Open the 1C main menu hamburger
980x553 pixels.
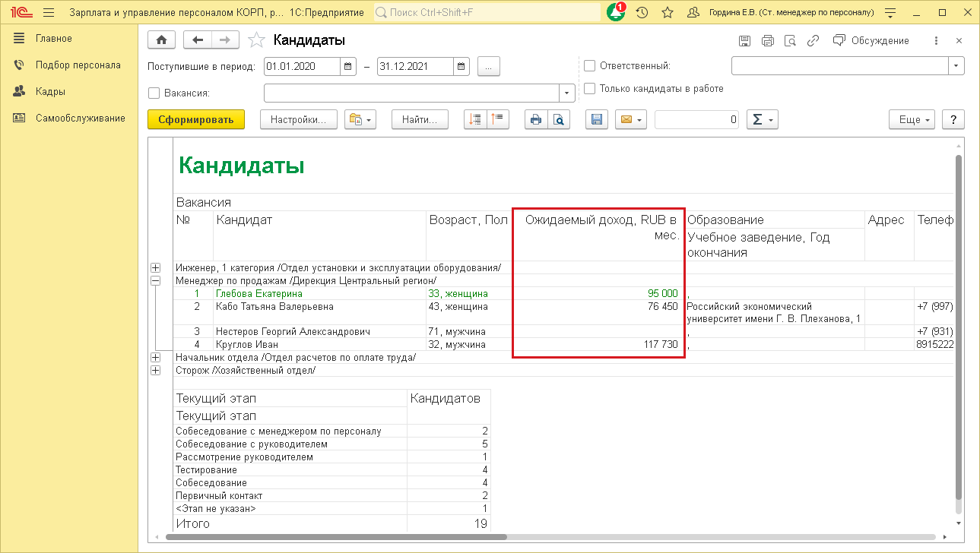click(x=49, y=13)
